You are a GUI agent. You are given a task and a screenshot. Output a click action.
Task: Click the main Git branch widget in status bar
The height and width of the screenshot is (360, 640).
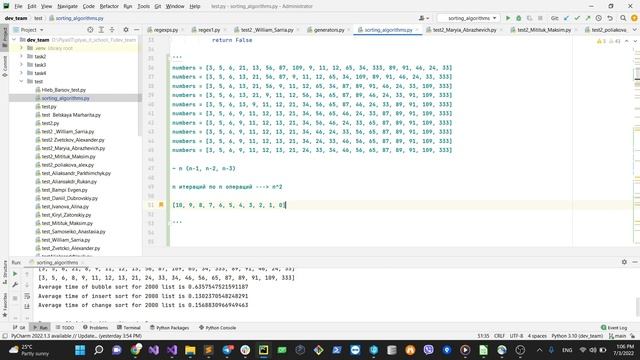click(617, 336)
